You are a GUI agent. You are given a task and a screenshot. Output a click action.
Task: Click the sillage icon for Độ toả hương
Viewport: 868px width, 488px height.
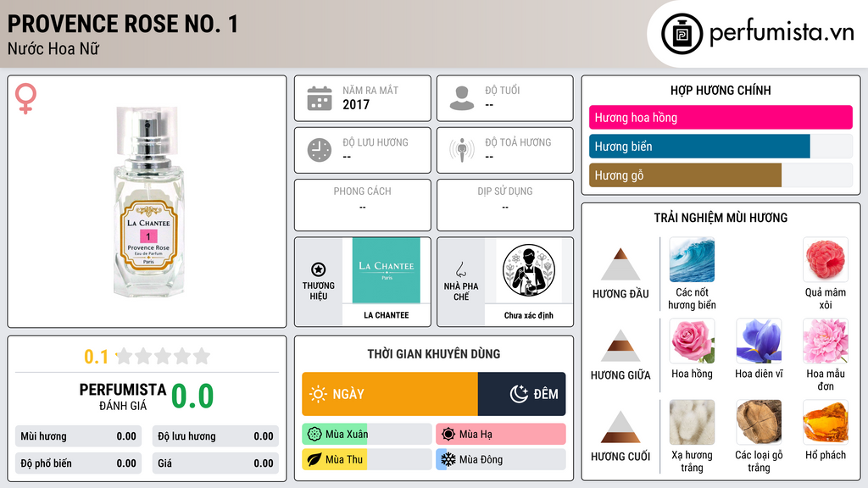coord(462,150)
